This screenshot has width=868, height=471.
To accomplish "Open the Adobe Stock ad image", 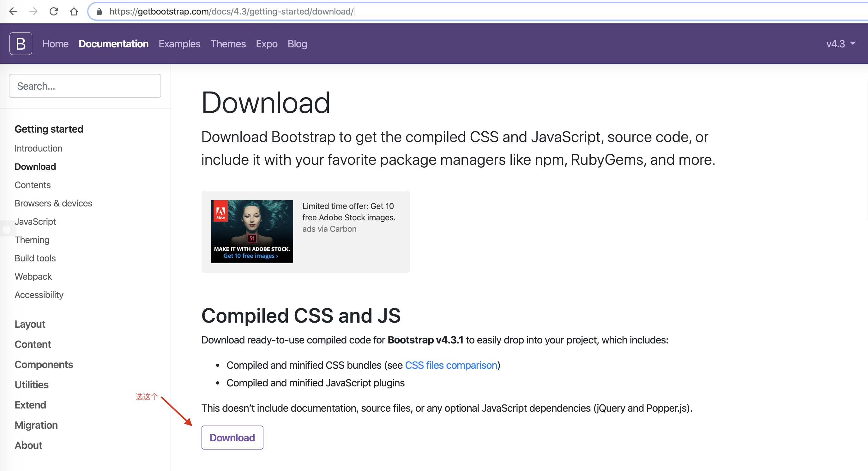I will pos(252,232).
